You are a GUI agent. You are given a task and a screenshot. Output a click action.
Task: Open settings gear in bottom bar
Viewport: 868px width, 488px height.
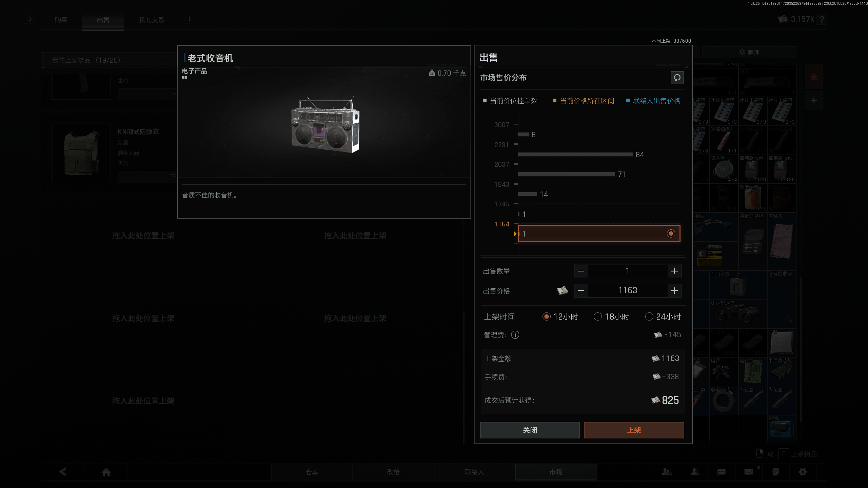pos(803,472)
